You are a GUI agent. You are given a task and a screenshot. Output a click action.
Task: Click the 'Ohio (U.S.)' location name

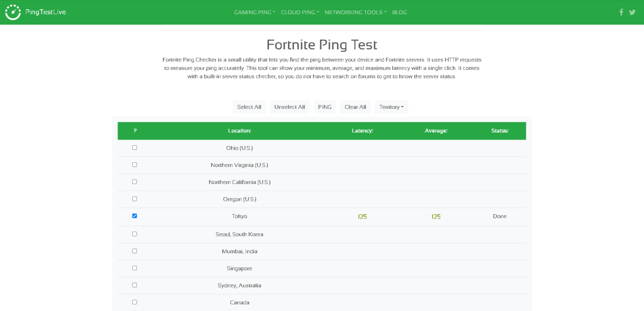coord(239,148)
